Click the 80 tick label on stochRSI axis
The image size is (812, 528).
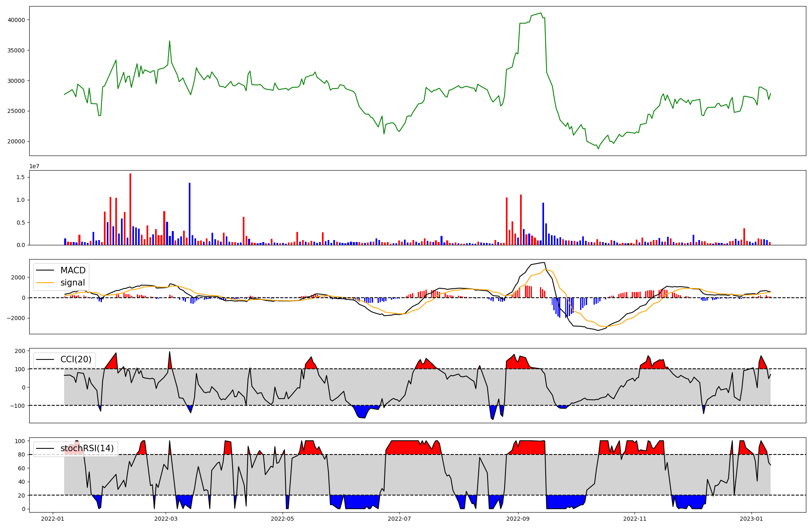(x=22, y=455)
